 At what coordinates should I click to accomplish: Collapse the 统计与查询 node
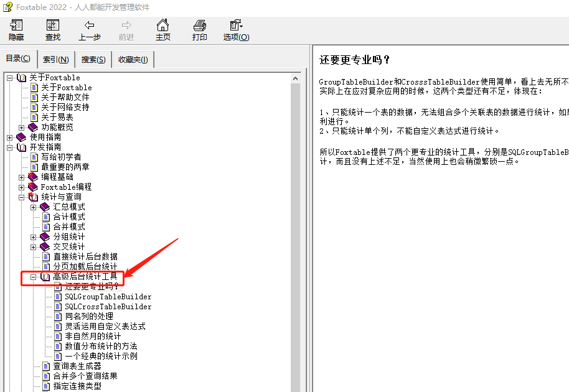click(21, 197)
